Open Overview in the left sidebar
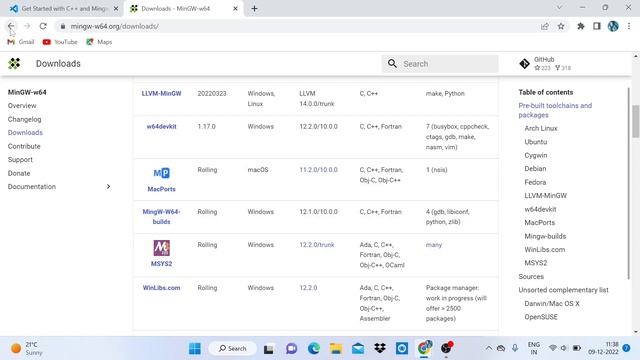Viewport: 640px width, 360px height. 22,105
